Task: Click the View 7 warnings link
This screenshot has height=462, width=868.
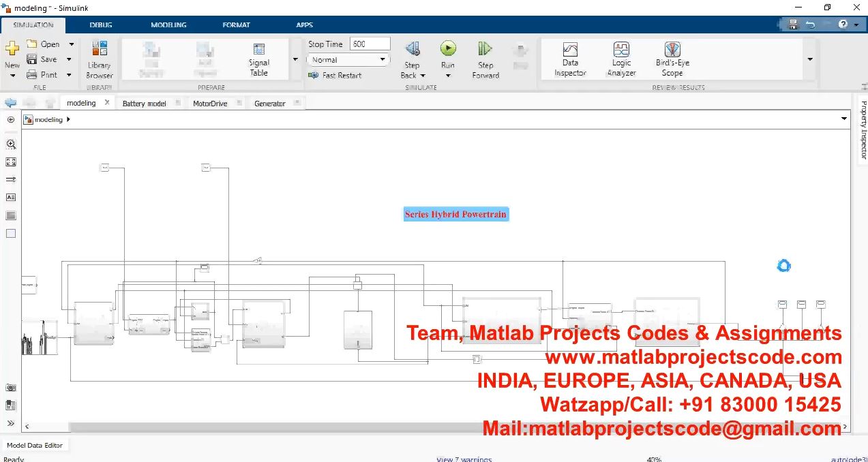Action: click(x=464, y=459)
